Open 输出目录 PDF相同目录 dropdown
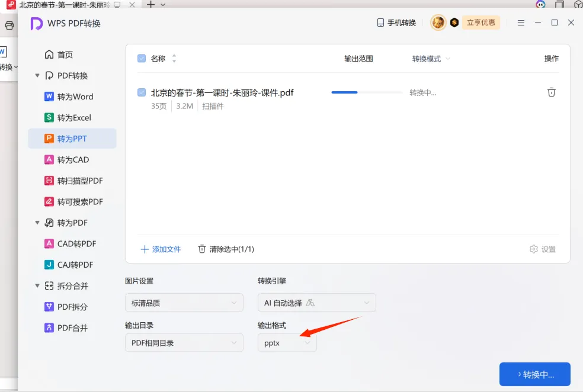Screen dimensions: 583x392 [184, 343]
